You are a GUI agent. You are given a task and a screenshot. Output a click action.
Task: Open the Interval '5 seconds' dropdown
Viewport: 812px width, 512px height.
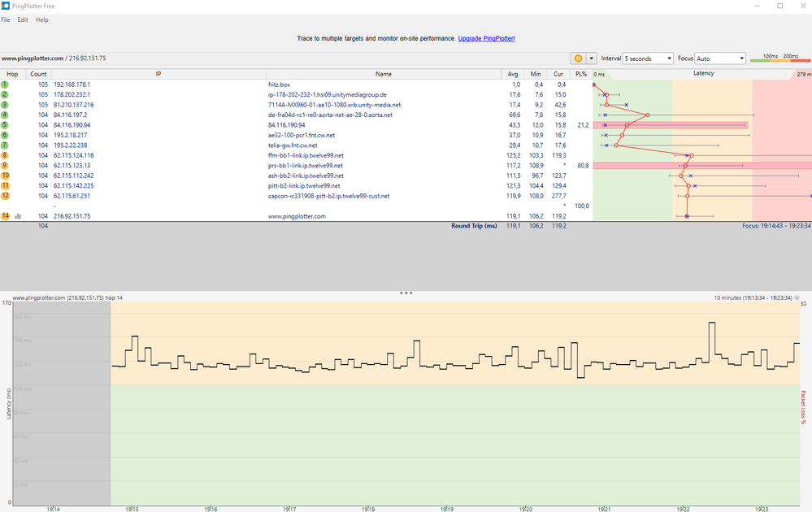point(648,59)
